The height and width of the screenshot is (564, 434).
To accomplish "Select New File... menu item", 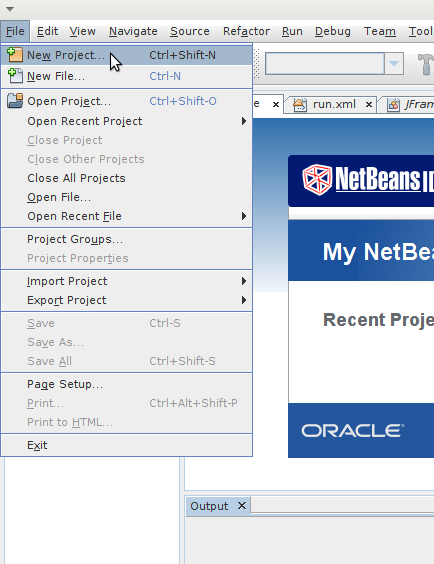I will tap(127, 76).
